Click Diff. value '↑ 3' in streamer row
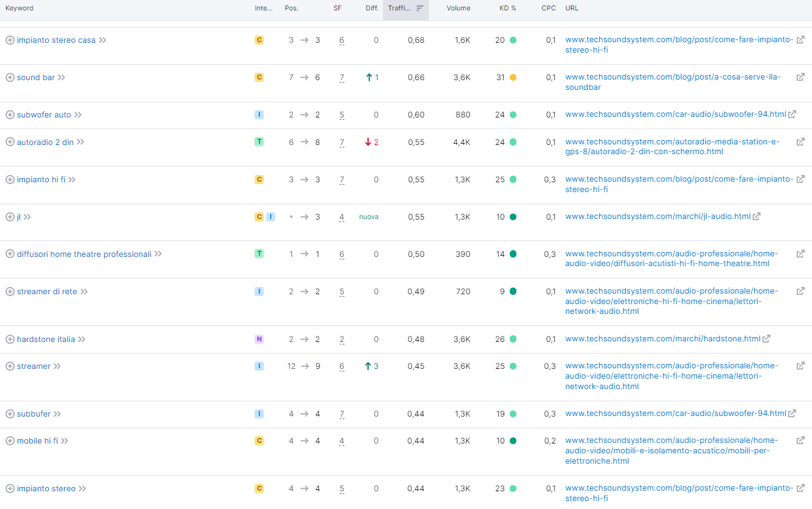Screen dimensions: 812x509 (371, 366)
